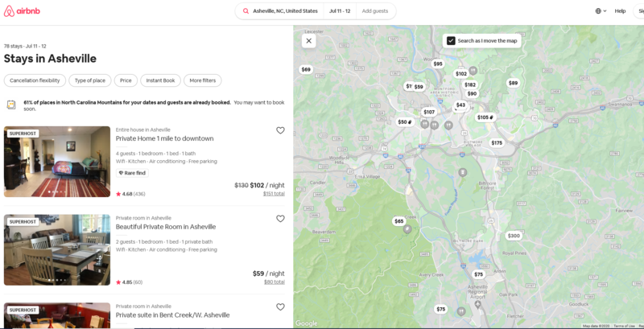644x329 pixels.
Task: Change the dates Jul 11 - 12
Action: pos(340,11)
